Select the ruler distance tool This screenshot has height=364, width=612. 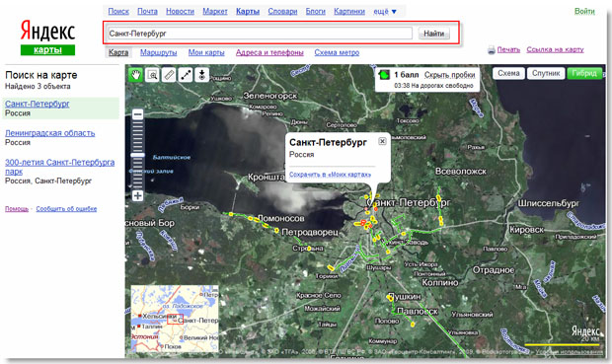click(x=169, y=74)
